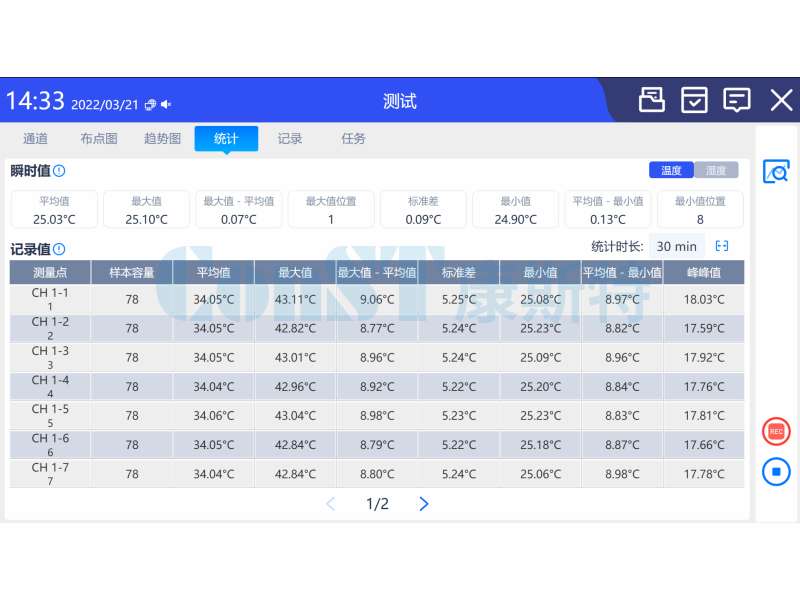Switch to the 通道 tab
800x600 pixels.
pyautogui.click(x=35, y=139)
